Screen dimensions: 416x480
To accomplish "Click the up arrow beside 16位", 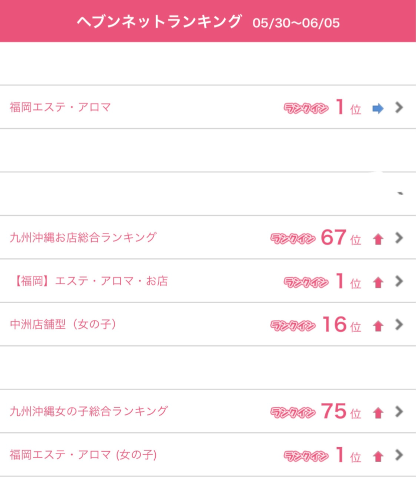I will coord(378,326).
